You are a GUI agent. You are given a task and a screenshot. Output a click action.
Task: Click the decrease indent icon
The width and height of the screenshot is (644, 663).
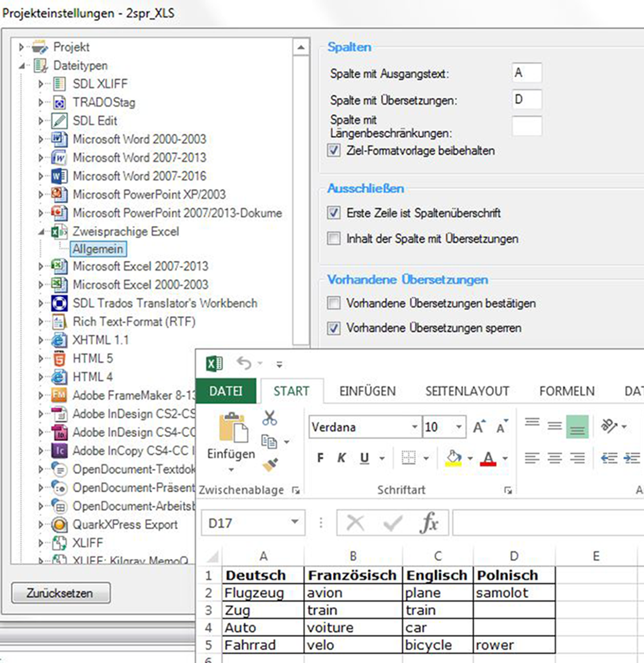pos(609,458)
